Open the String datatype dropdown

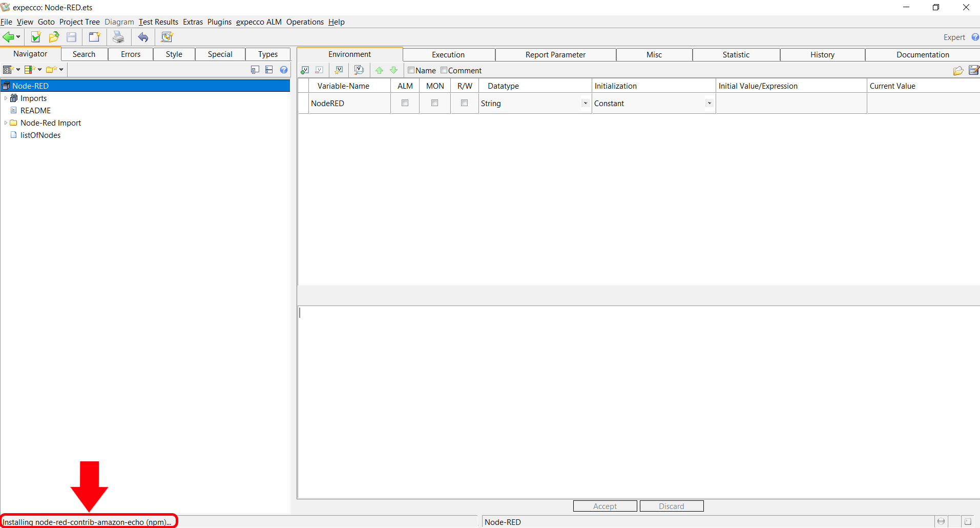[585, 104]
